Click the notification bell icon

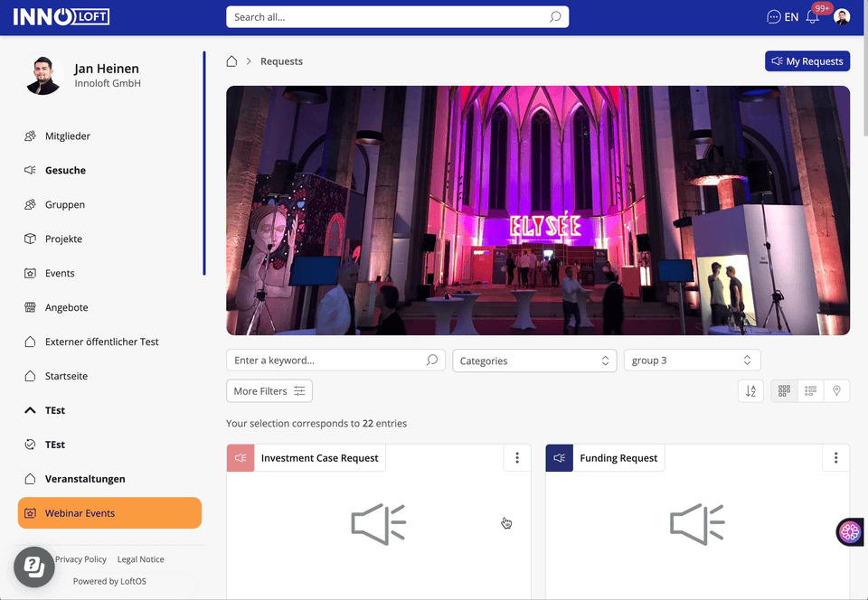pos(812,17)
